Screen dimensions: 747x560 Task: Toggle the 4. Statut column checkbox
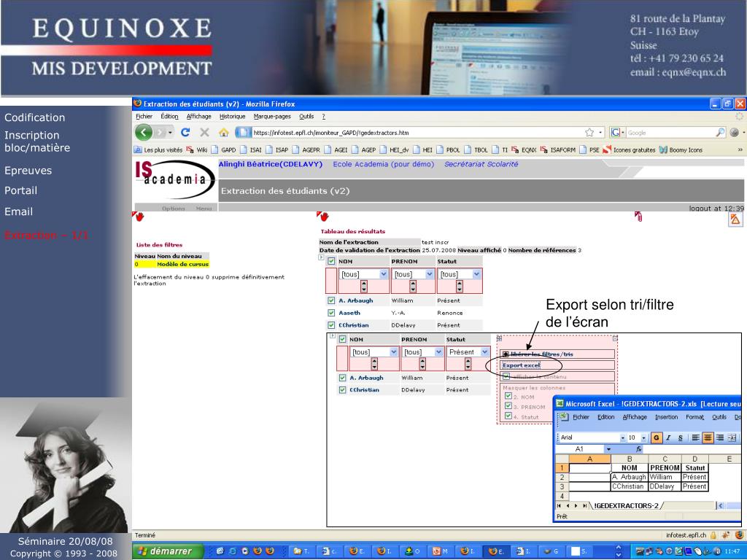click(x=508, y=416)
